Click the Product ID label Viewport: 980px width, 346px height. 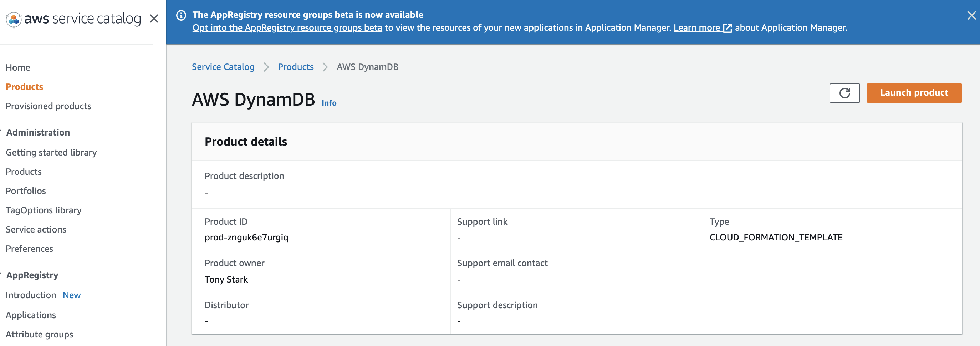coord(226,222)
